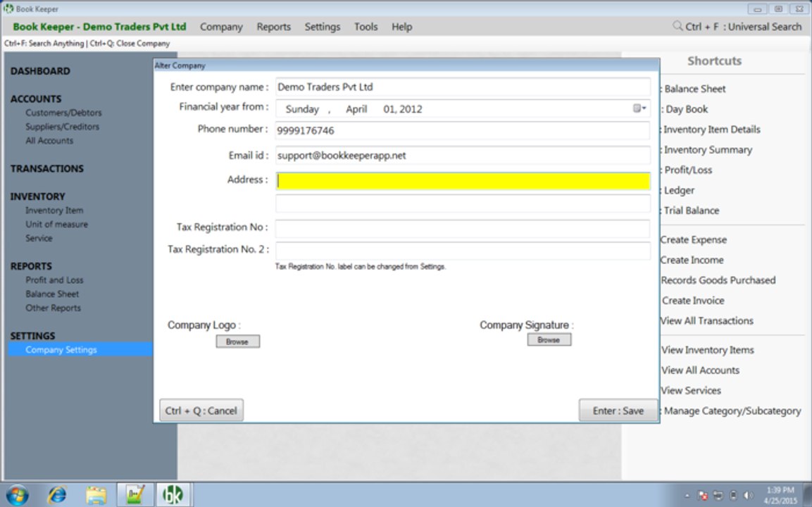This screenshot has width=812, height=507.
Task: Click View Inventory Items shortcut
Action: 707,350
